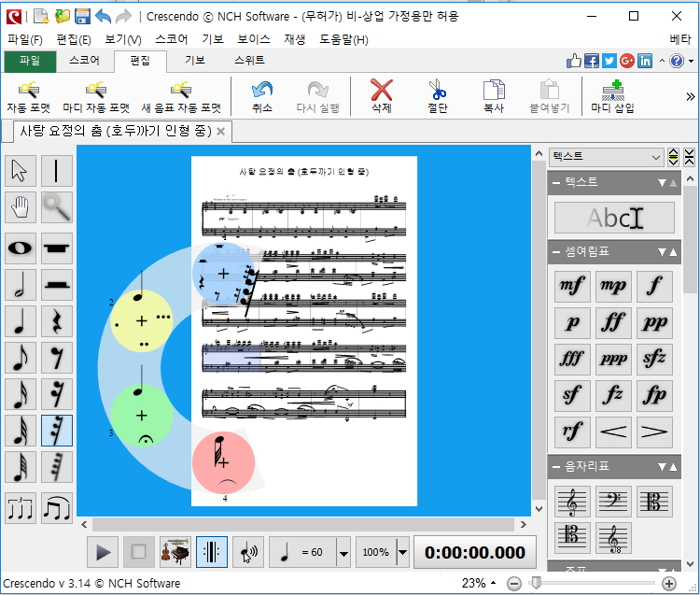
Task: Open the tempo dropdown arrow
Action: (x=343, y=553)
